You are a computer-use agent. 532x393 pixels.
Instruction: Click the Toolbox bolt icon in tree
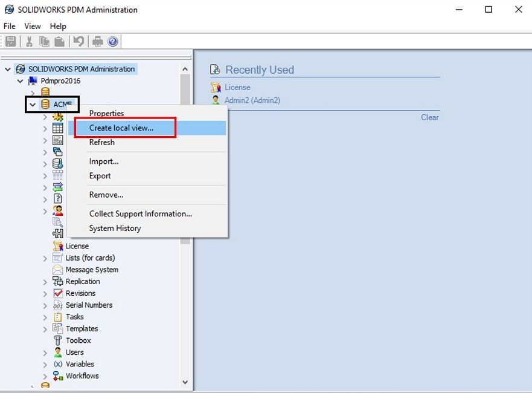point(58,340)
